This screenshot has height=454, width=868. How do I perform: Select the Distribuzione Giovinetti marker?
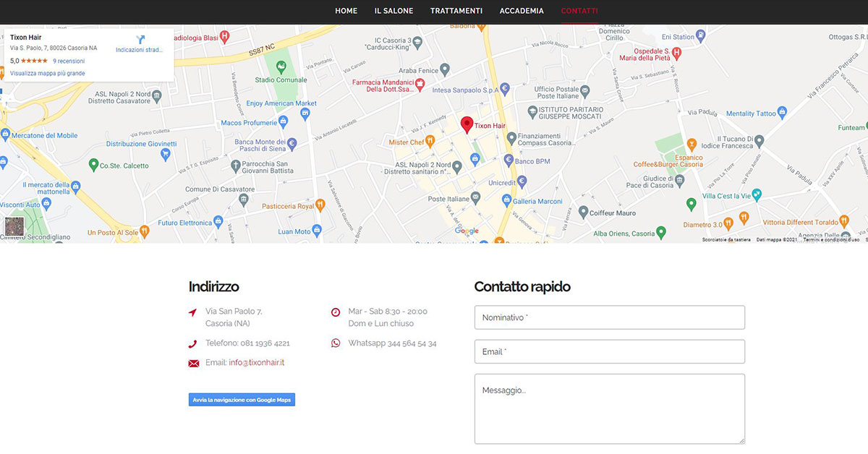pyautogui.click(x=166, y=153)
